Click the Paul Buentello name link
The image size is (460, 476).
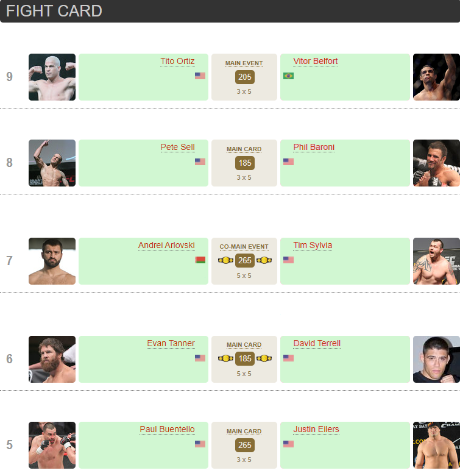[167, 429]
